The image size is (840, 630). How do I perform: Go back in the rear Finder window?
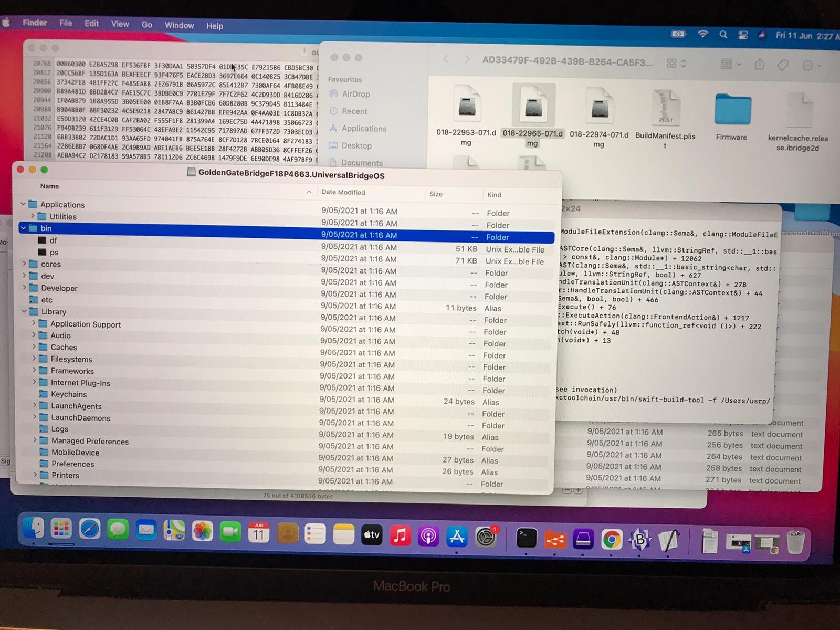click(446, 59)
